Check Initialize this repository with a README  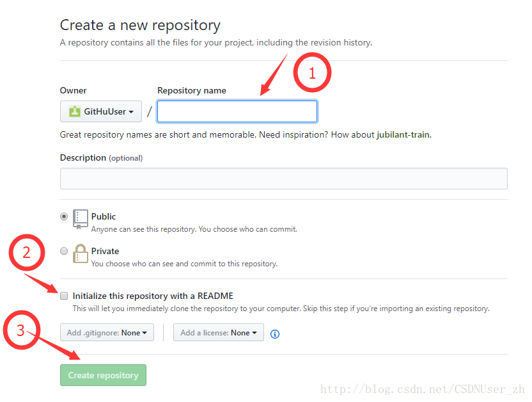[64, 296]
